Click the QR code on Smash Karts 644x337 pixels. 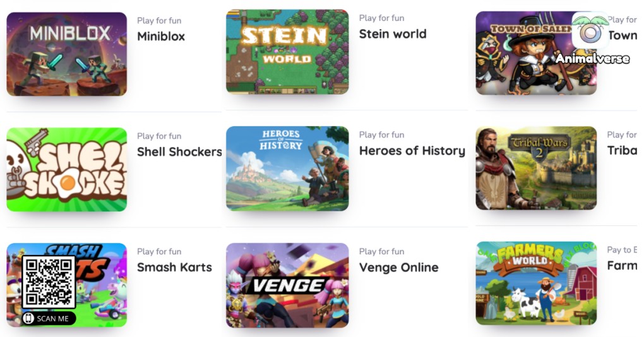coord(49,282)
